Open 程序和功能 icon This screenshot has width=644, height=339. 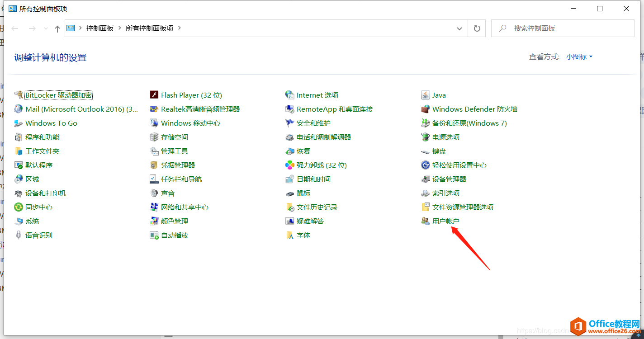19,137
